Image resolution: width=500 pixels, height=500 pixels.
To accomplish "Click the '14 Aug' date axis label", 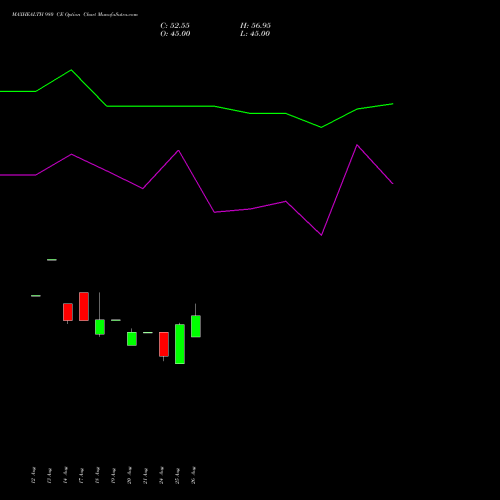I will 65,475.
